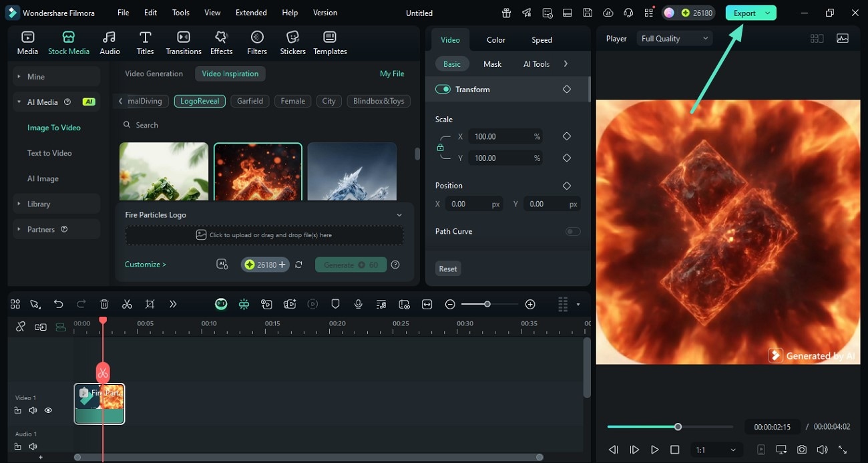Click the undo arrow in timeline toolbar
The width and height of the screenshot is (868, 463).
click(x=59, y=304)
